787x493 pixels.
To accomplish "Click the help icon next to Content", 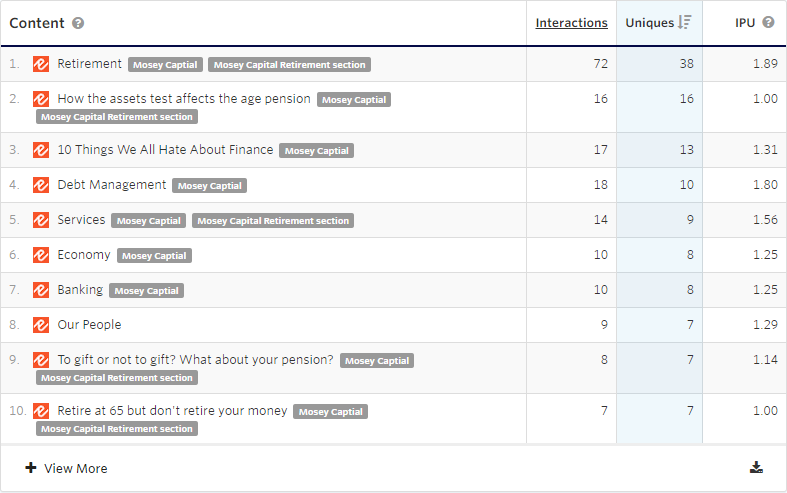I will pos(78,23).
